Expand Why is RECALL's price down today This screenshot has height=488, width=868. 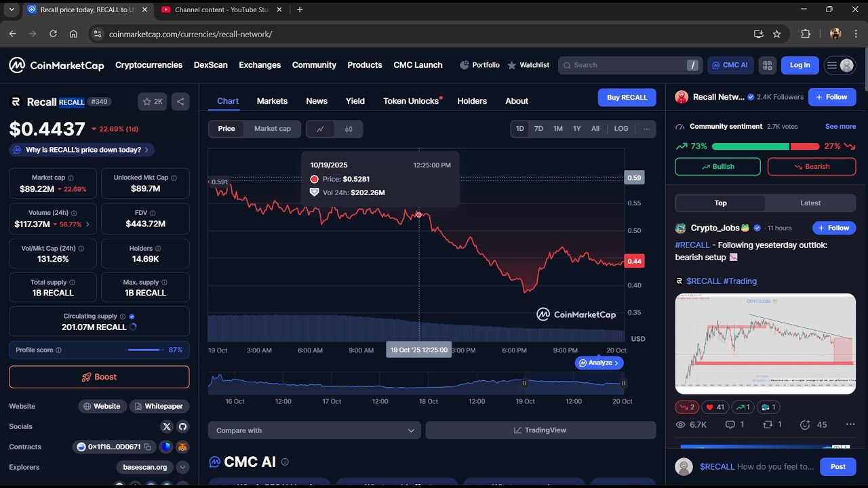pyautogui.click(x=82, y=150)
